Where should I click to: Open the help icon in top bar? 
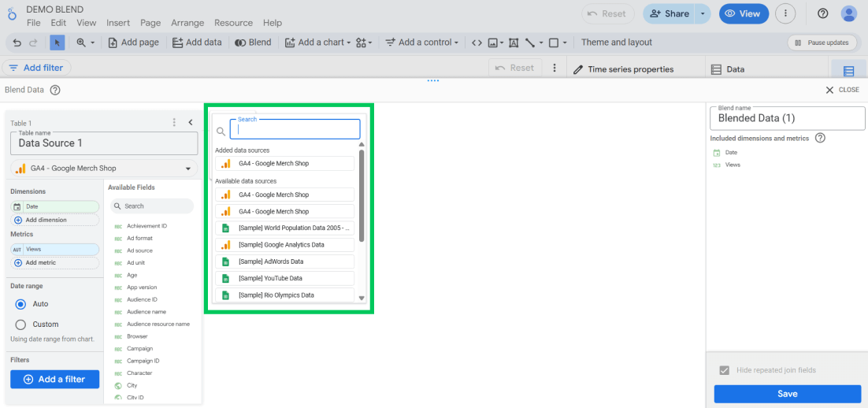point(822,13)
